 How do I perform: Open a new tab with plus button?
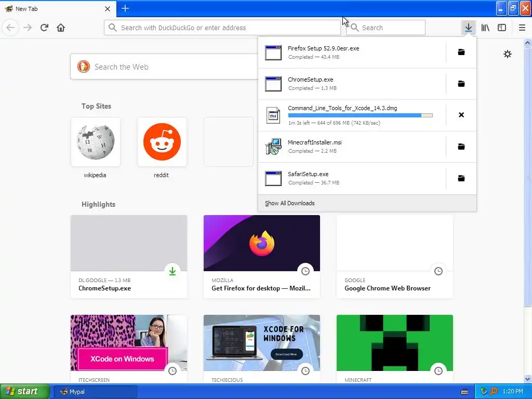point(125,8)
